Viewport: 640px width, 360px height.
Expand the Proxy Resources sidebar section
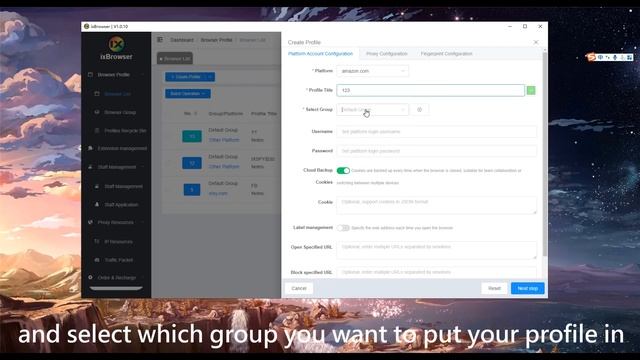click(x=117, y=222)
